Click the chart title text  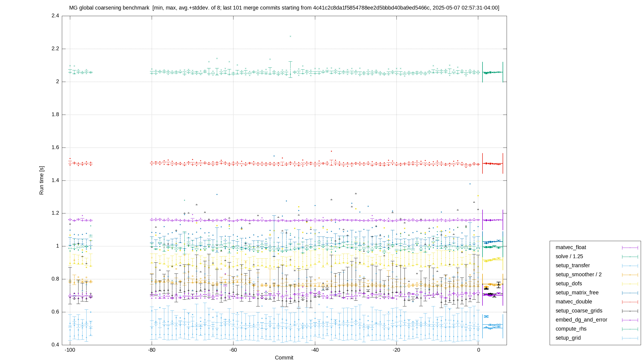tap(284, 8)
